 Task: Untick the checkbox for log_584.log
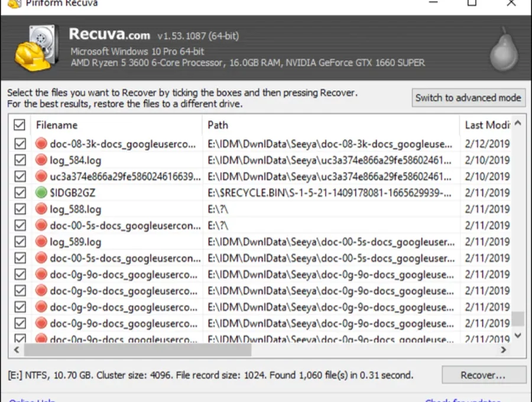pos(20,160)
